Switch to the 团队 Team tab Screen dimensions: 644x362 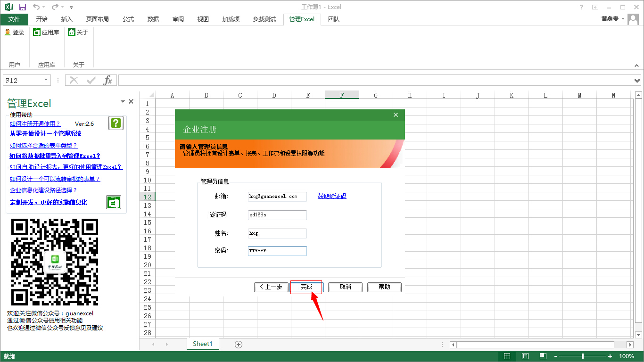point(334,19)
